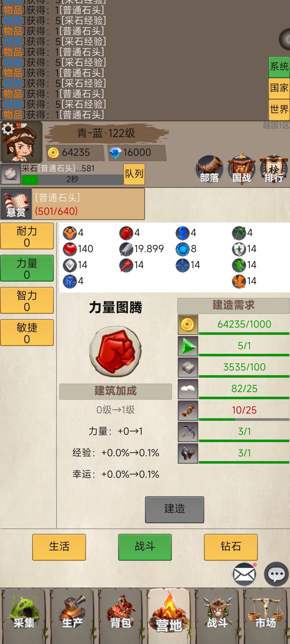Open the 悬赏 bounty scroll icon
Image resolution: width=290 pixels, height=644 pixels.
[x=16, y=204]
